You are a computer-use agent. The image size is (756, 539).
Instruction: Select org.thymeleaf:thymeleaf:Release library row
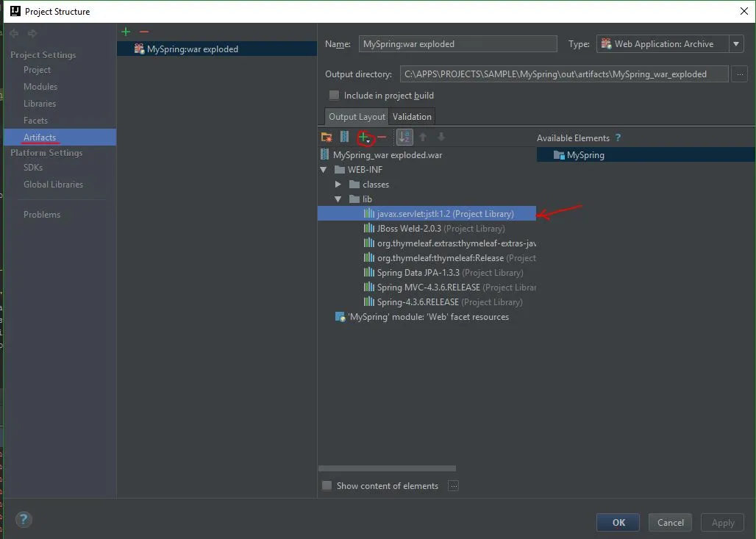[x=427, y=258]
